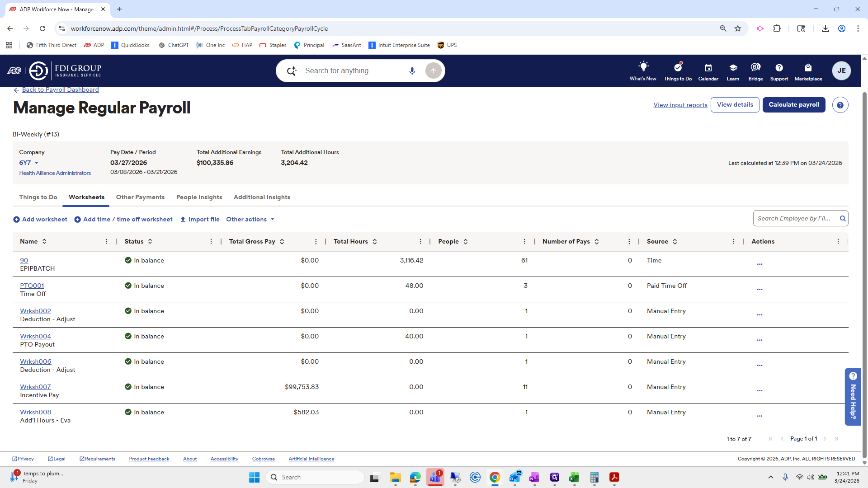The height and width of the screenshot is (488, 868).
Task: Open What's New lightbulb icon
Action: point(643,67)
